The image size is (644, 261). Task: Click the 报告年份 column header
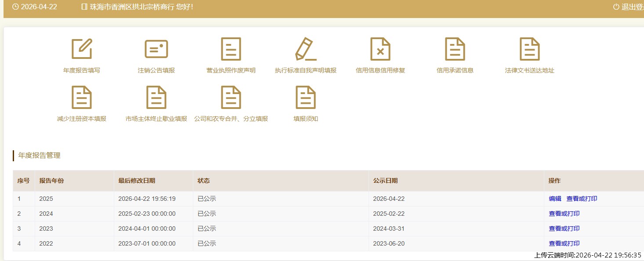pyautogui.click(x=51, y=181)
